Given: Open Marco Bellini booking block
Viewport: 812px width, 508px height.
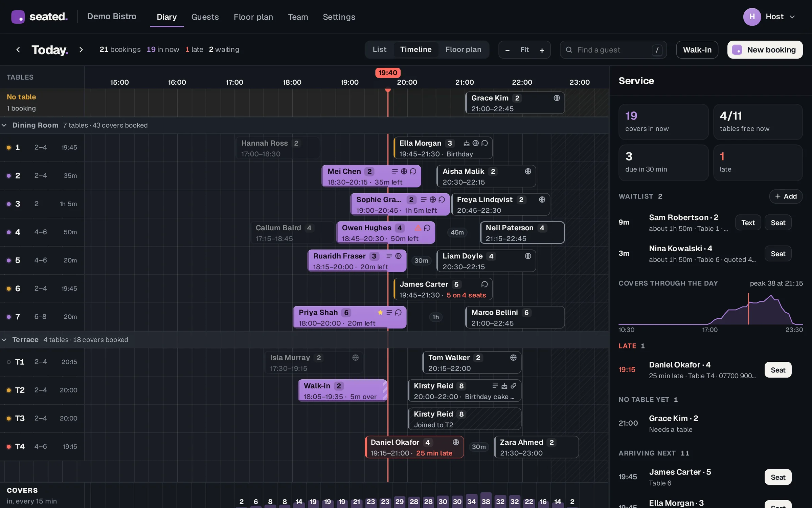Looking at the screenshot, I should click(515, 317).
